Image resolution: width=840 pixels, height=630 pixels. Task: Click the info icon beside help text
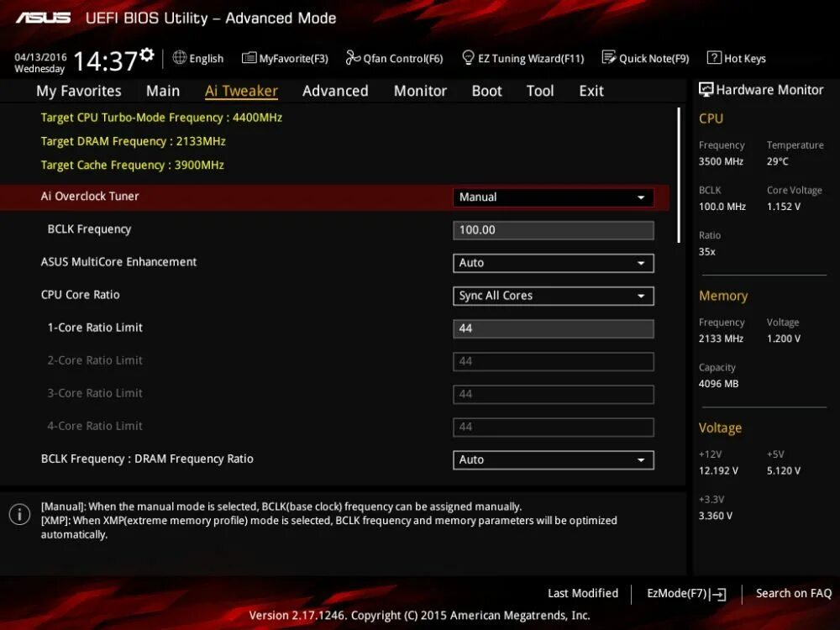tap(20, 514)
